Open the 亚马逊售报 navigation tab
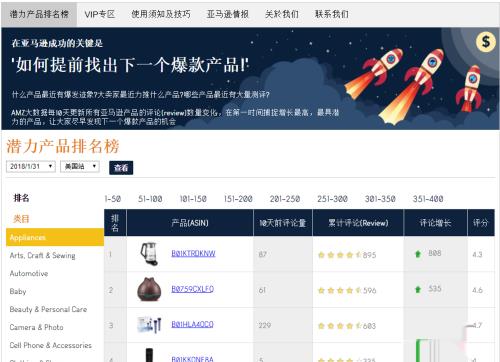This screenshot has width=500, height=362. point(227,14)
